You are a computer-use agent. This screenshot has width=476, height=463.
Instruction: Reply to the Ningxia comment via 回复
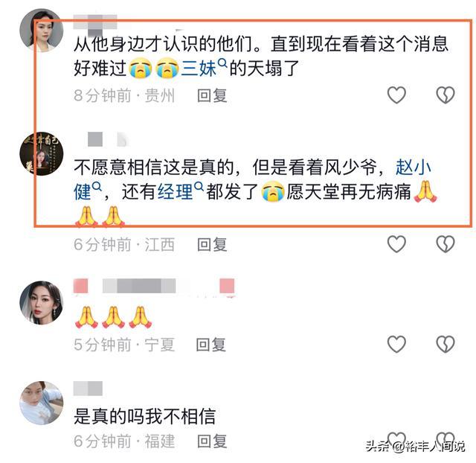pos(211,345)
